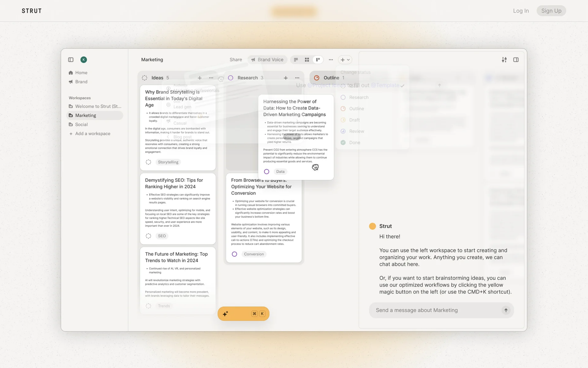
Task: Switch to list view layout
Action: [x=296, y=60]
